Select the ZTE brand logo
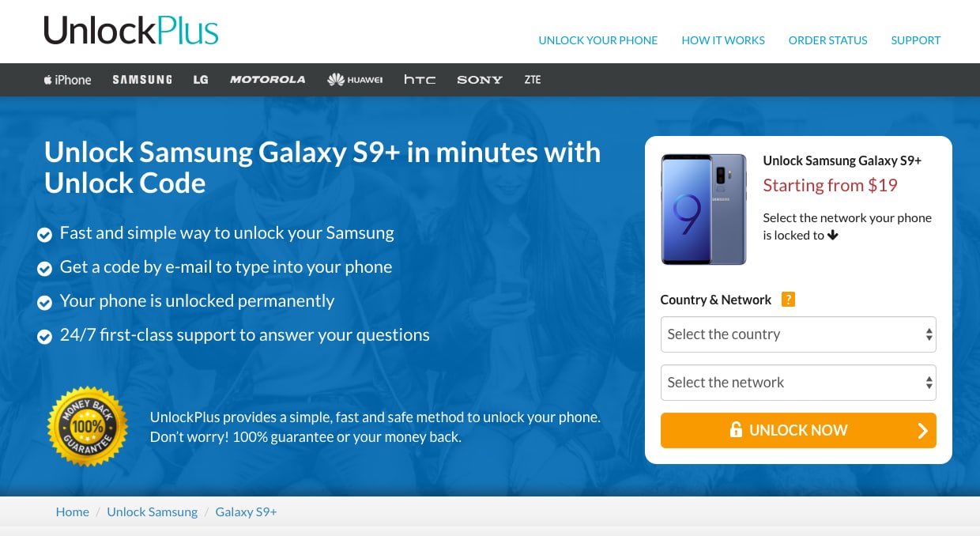The image size is (980, 536). 533,80
